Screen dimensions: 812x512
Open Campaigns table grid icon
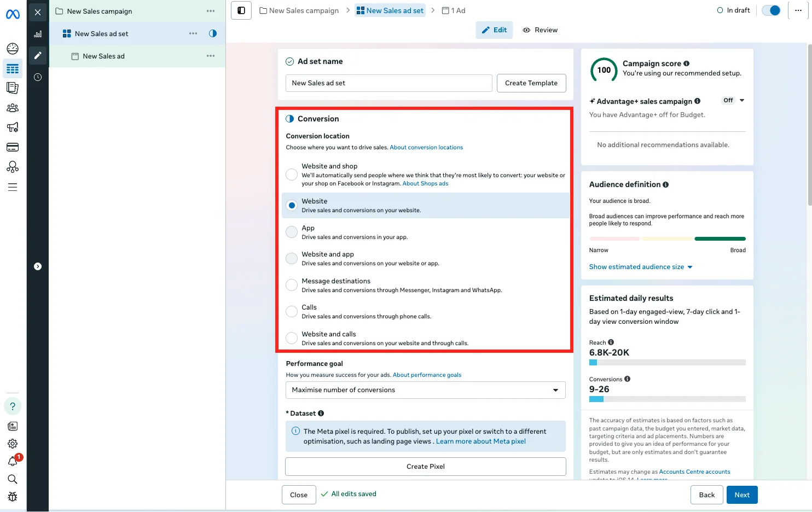(13, 69)
